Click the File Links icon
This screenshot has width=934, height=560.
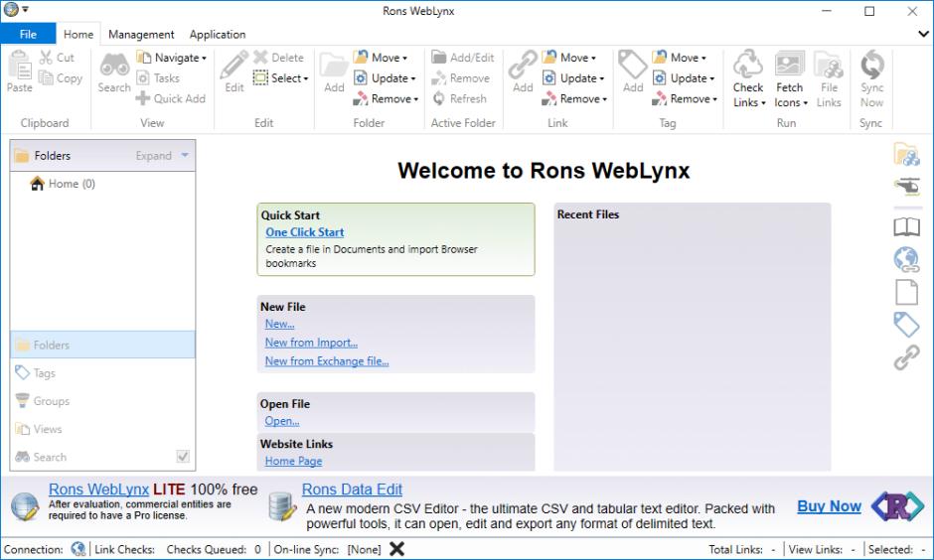(x=829, y=65)
